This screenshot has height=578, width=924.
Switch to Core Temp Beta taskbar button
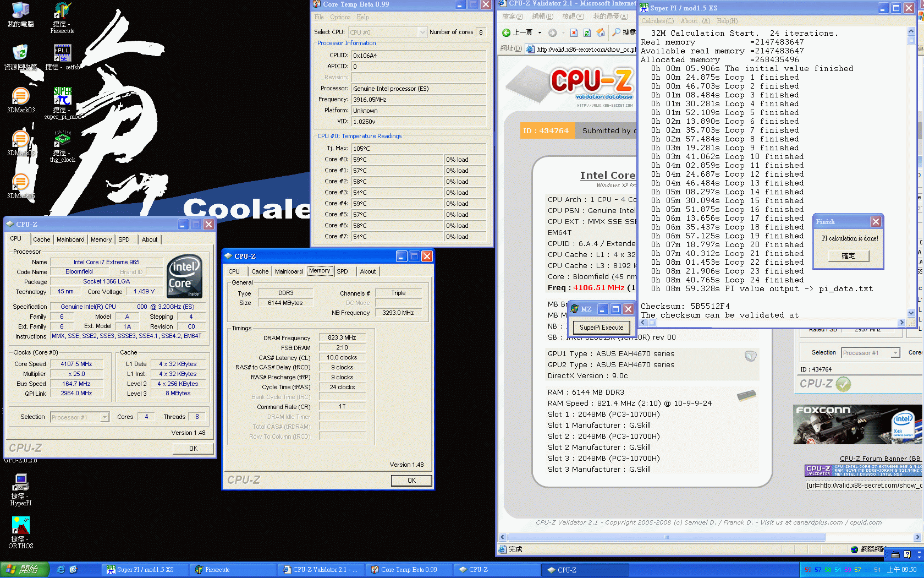click(x=409, y=570)
